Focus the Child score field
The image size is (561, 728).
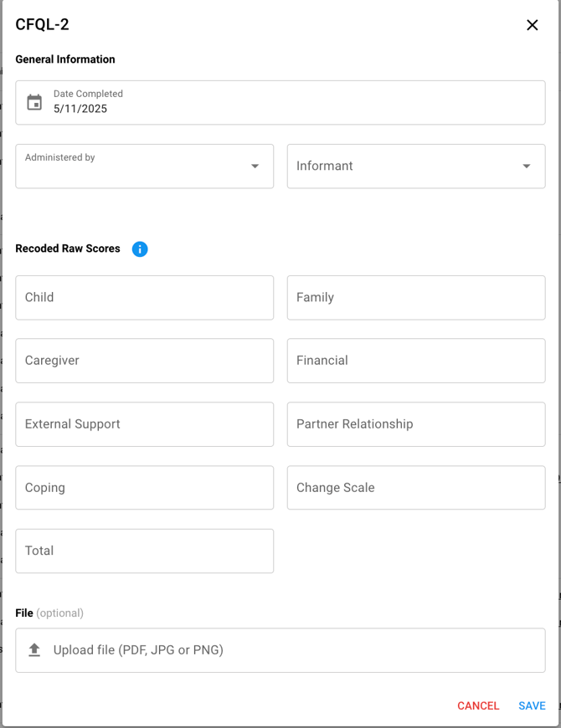144,297
